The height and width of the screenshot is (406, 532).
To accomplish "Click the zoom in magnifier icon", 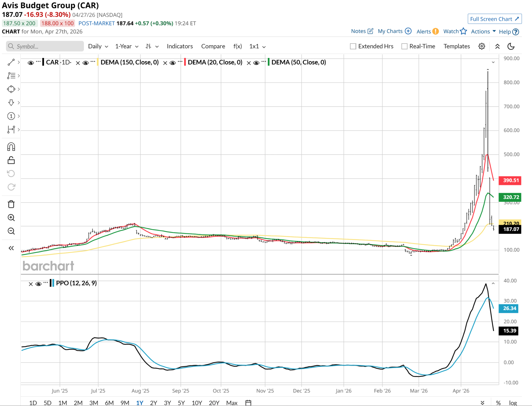I will [x=11, y=218].
